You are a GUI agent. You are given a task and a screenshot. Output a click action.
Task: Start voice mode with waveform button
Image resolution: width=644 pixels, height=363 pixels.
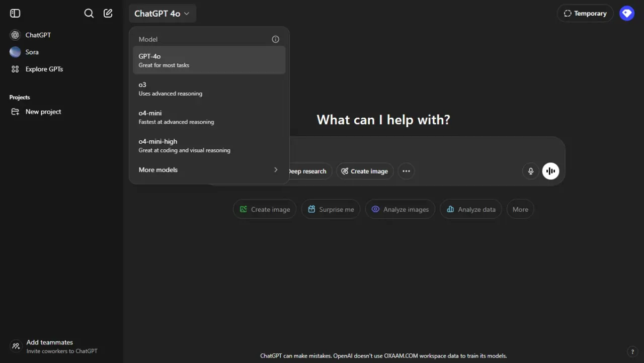point(551,171)
